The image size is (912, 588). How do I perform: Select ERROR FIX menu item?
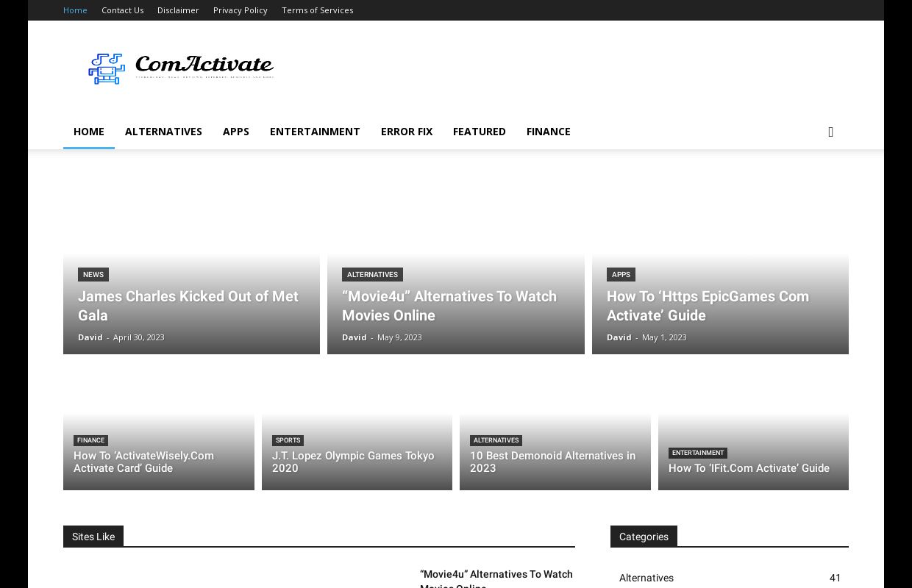407,132
